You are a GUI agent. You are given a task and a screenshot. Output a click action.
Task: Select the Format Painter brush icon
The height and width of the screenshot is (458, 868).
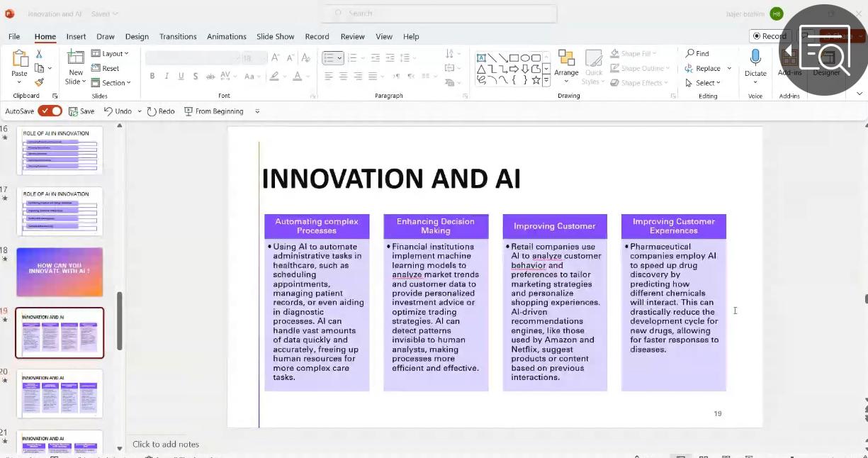tap(39, 82)
